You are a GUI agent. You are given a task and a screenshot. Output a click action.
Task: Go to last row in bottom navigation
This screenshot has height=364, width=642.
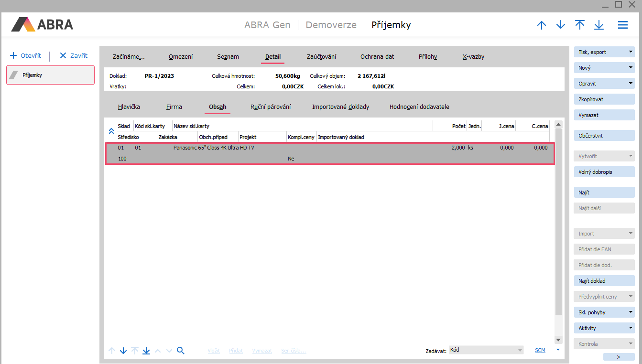[146, 351]
